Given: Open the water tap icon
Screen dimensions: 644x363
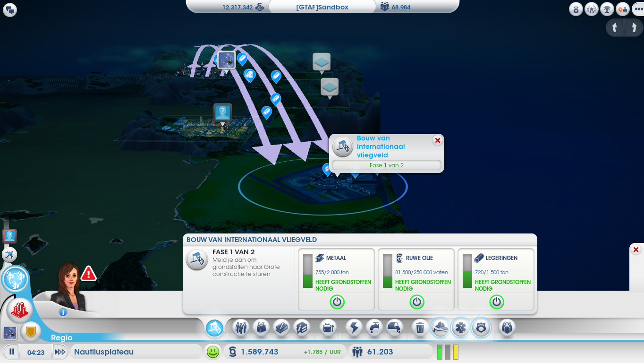Looking at the screenshot, I should coord(374,328).
